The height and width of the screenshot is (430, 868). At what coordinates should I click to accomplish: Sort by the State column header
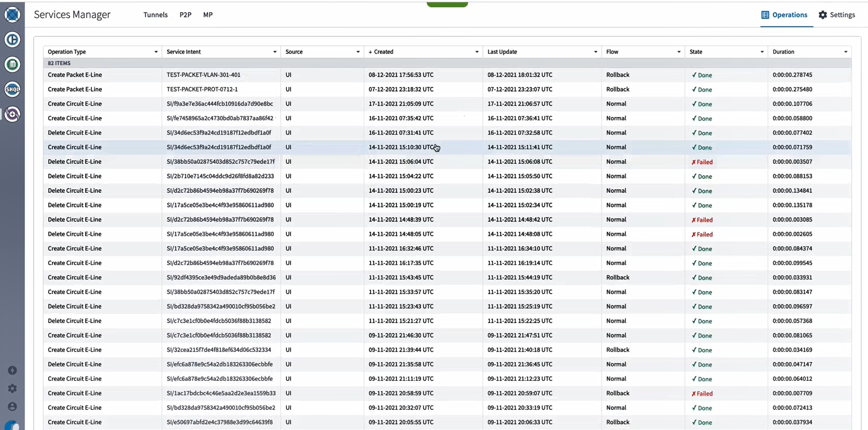point(696,52)
